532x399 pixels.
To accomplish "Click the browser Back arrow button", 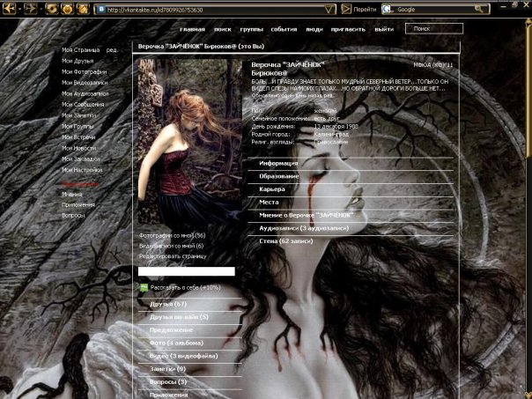I will [9, 9].
